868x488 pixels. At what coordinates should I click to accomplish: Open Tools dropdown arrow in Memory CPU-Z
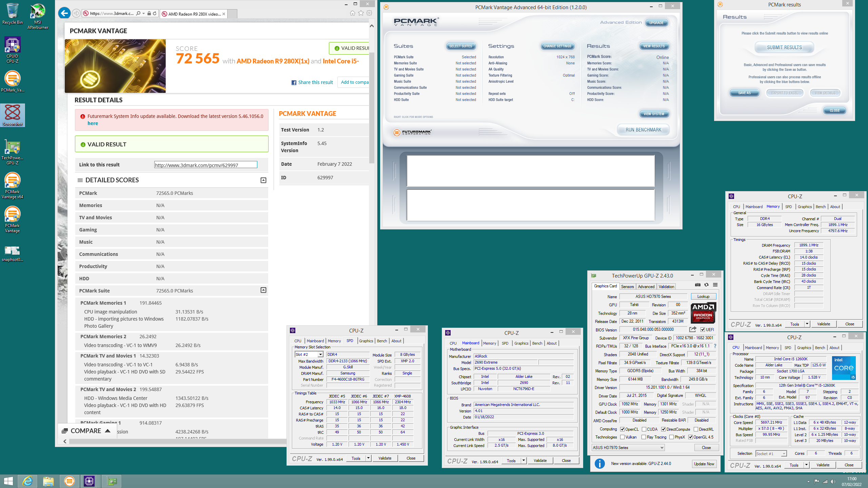[x=807, y=324]
